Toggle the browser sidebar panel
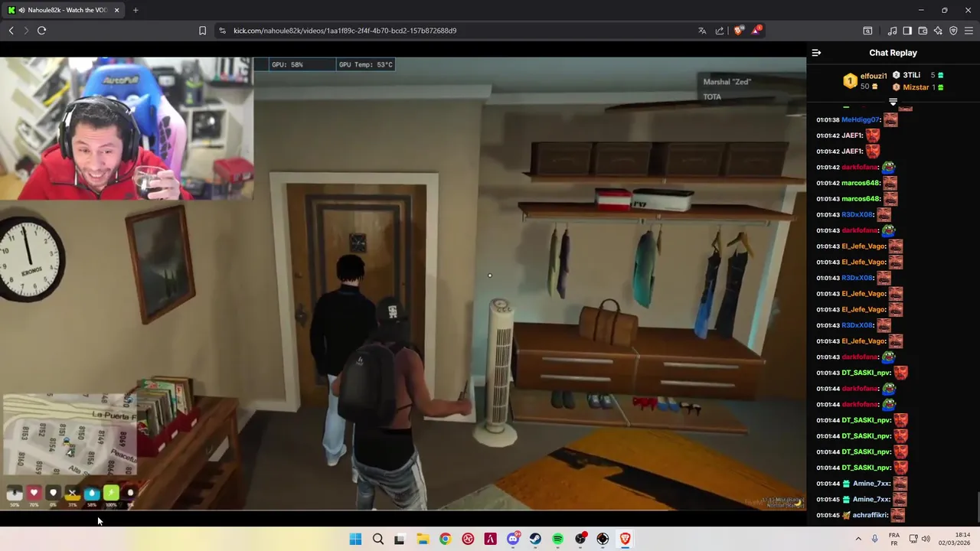 [x=907, y=31]
